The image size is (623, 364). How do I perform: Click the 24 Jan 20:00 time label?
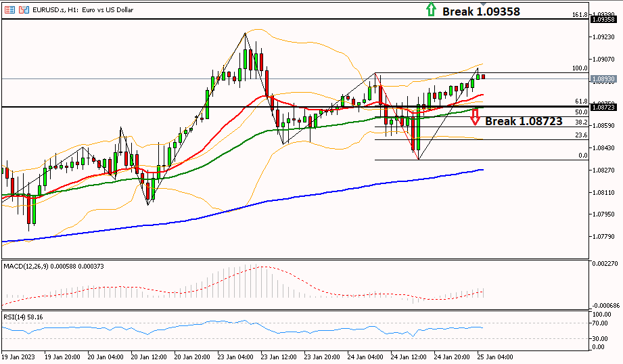click(452, 357)
